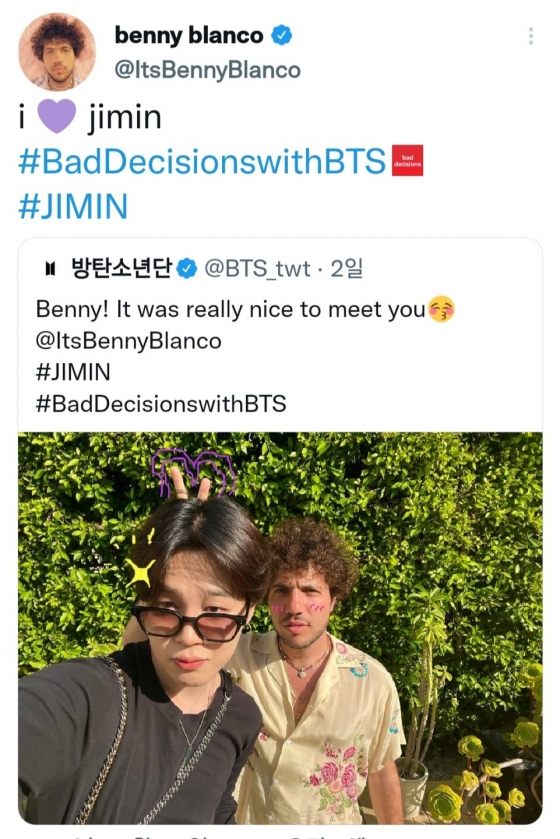Image resolution: width=560 pixels, height=839 pixels.
Task: Click #JIMIN hashtag inside quoted tweet
Action: tap(73, 372)
